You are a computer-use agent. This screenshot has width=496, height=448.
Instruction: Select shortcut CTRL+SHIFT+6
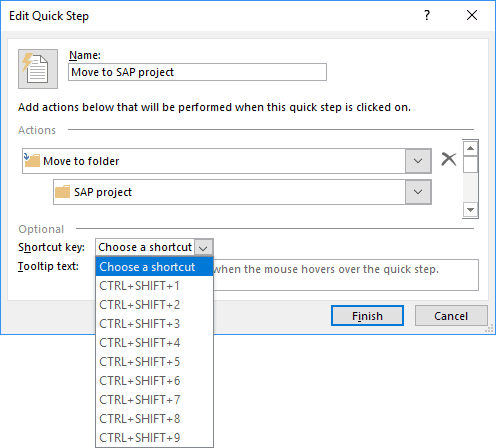(x=154, y=381)
